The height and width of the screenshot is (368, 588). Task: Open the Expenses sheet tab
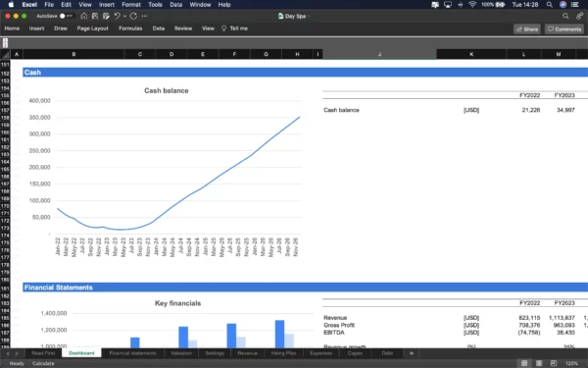click(321, 353)
